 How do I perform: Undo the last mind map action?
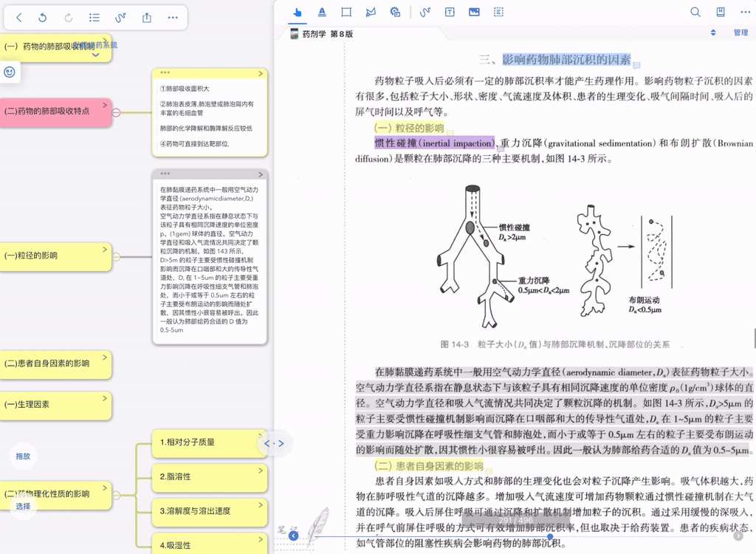point(42,18)
